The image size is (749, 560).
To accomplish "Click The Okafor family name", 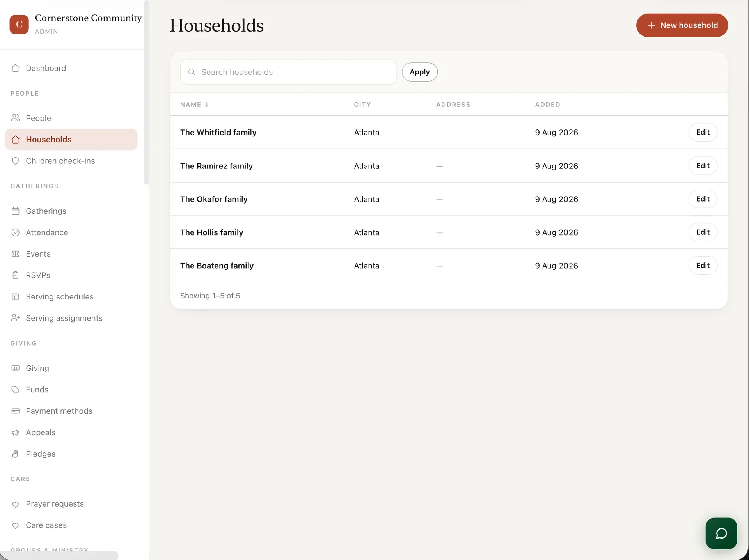I will pos(214,199).
